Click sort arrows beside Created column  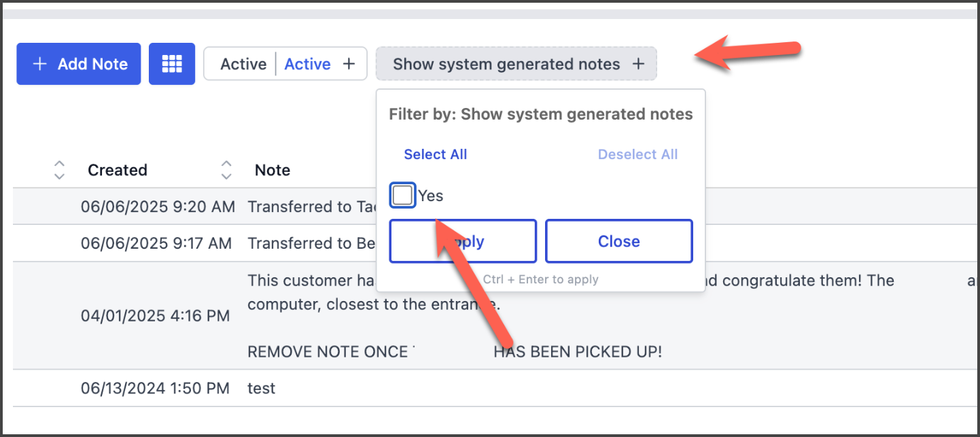coord(60,170)
